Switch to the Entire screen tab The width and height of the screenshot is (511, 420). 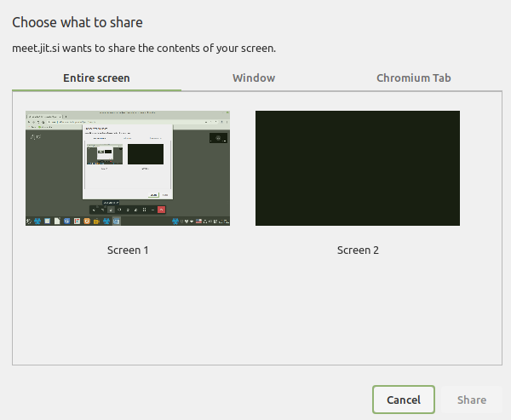[x=96, y=78]
